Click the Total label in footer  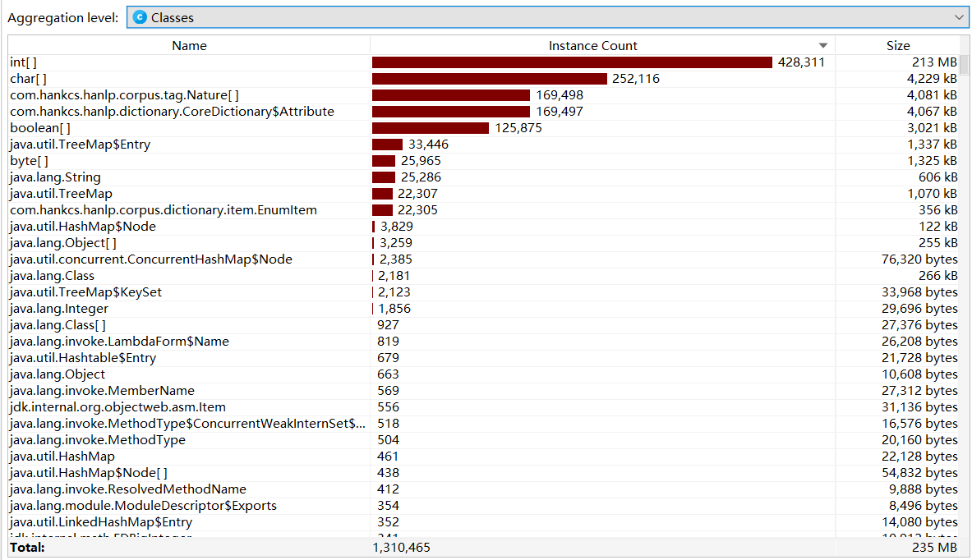[x=27, y=548]
